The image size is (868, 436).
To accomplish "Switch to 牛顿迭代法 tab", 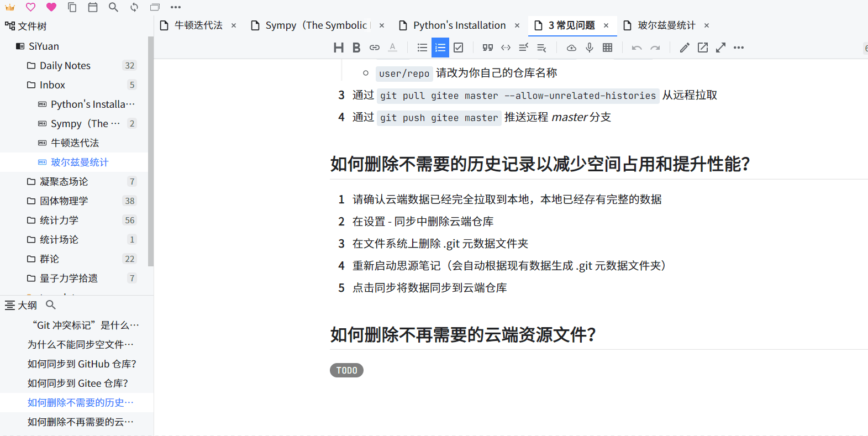I will click(198, 25).
